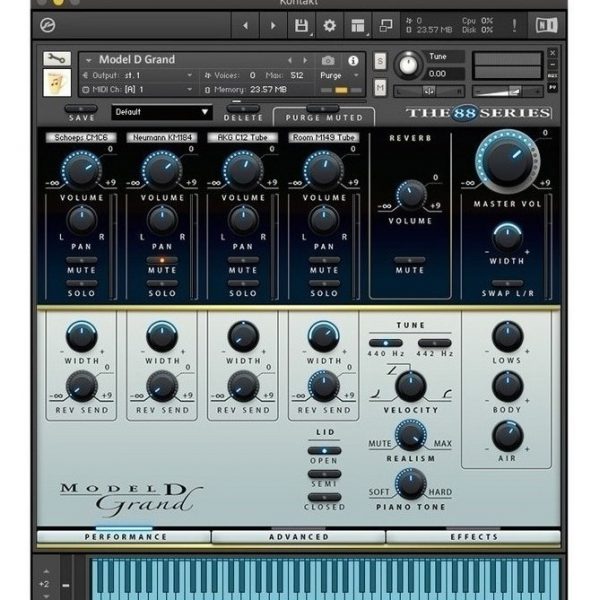
Task: Click the Room M149 Tube REV SEND knob
Action: (324, 386)
